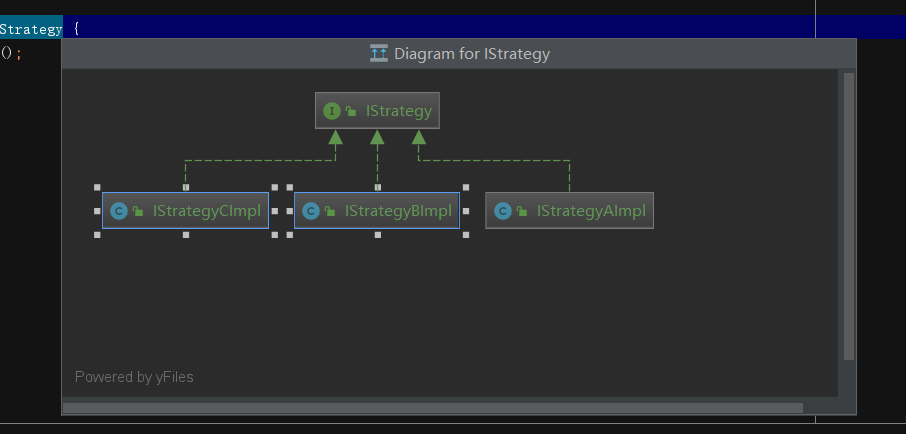
Task: Click the interface icon on the IStrategy node
Action: pos(332,111)
